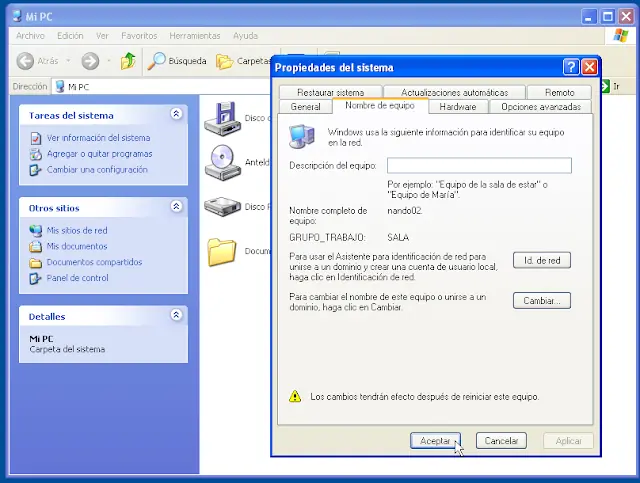This screenshot has width=640, height=483.
Task: Open the Panel de control link
Action: [77, 278]
